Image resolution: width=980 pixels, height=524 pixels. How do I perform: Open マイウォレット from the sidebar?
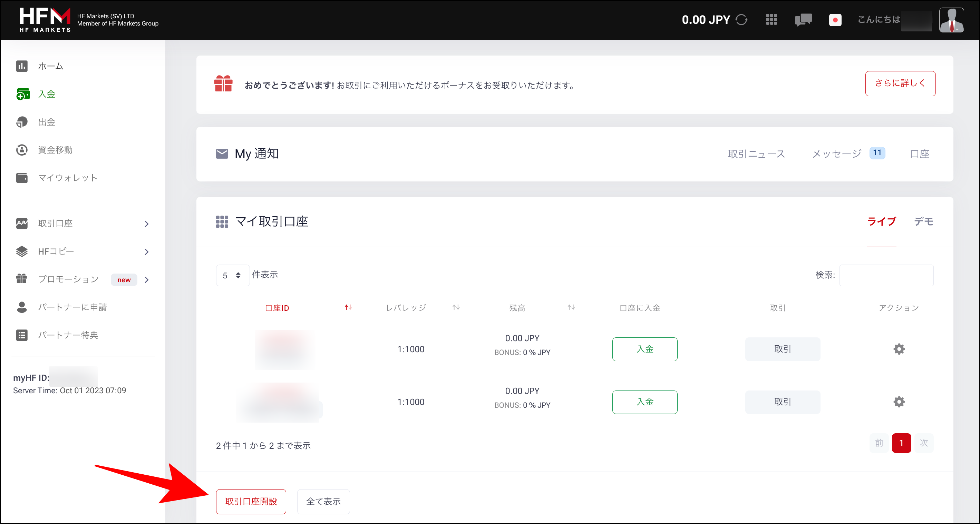coord(67,178)
